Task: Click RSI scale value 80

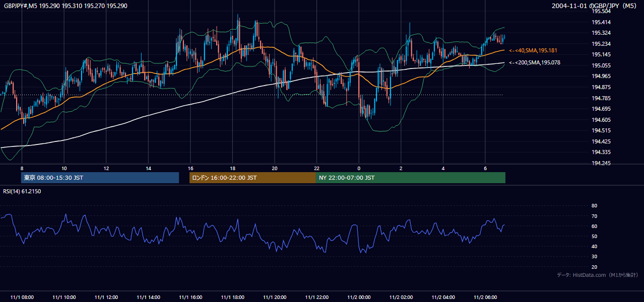Action: pos(594,206)
